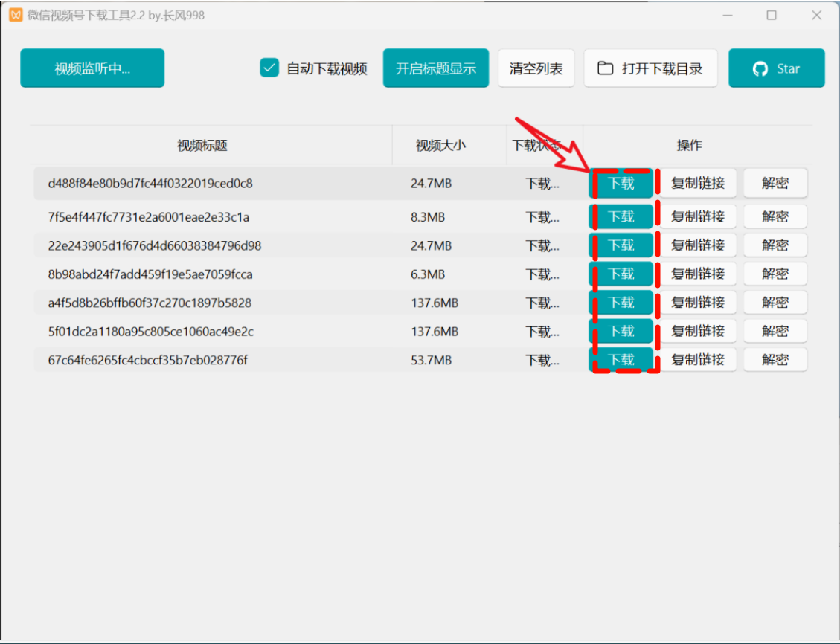
Task: Download video 8b98abd24f7add459f19e5ae7059fcca
Action: point(621,274)
